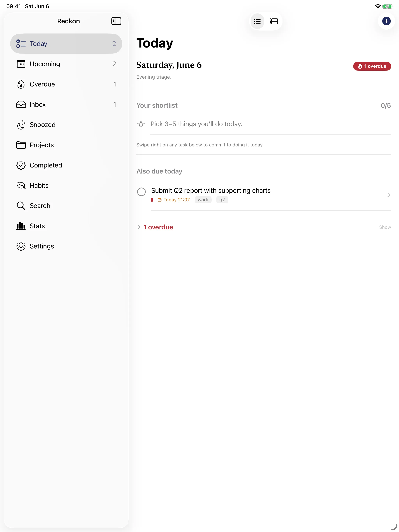Click the 09:41 status bar clock
The image size is (399, 532).
(x=14, y=6)
